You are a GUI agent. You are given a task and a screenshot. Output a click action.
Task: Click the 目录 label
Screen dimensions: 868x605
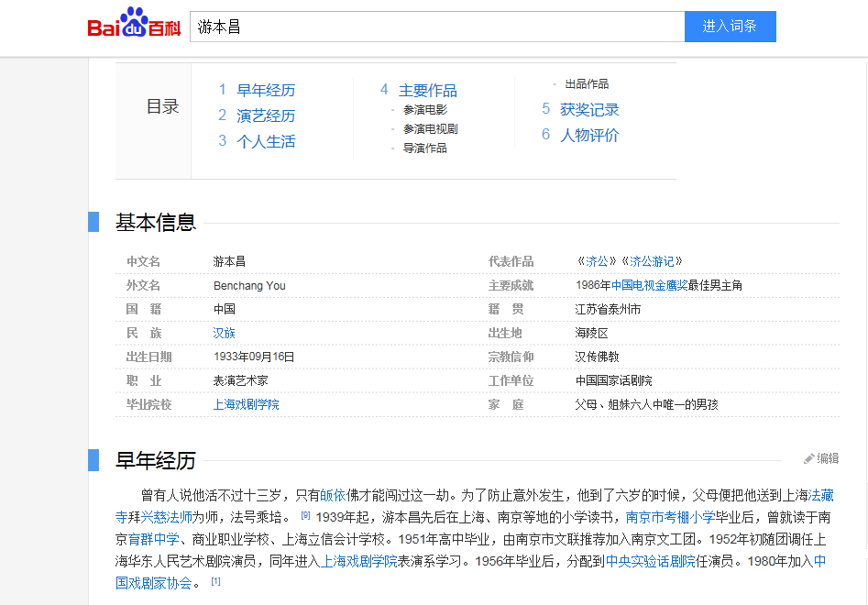[163, 106]
